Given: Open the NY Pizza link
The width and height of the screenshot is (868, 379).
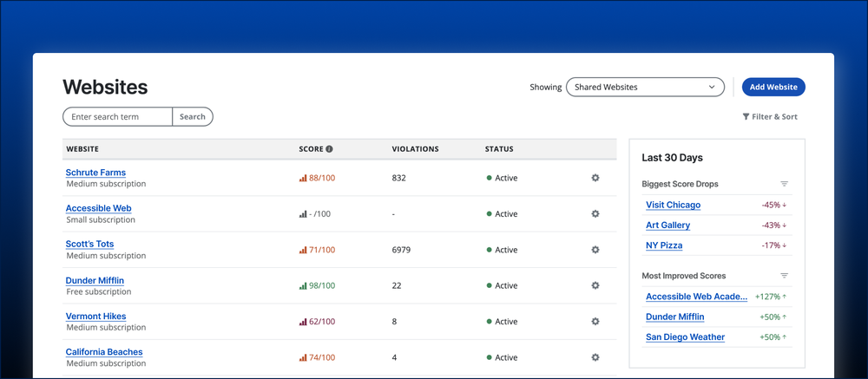Looking at the screenshot, I should [664, 245].
